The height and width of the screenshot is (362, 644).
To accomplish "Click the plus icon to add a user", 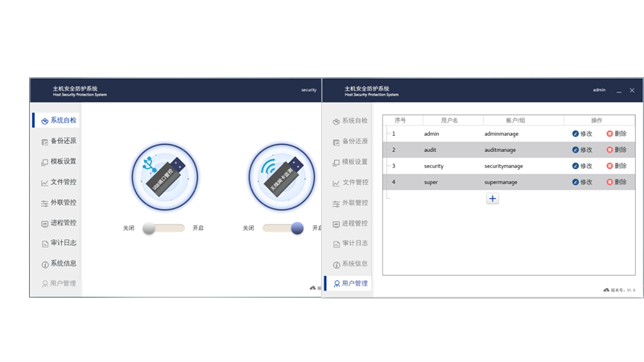I will click(x=493, y=199).
